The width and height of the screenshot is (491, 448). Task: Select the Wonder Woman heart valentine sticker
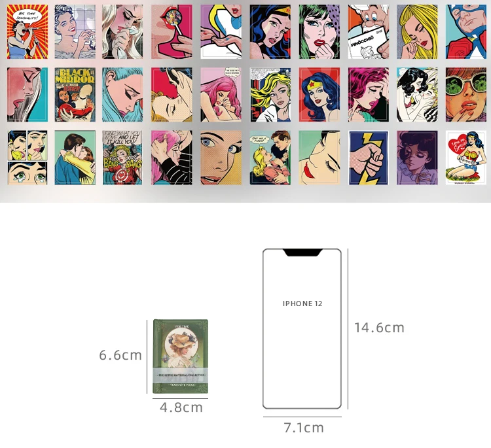coord(466,158)
